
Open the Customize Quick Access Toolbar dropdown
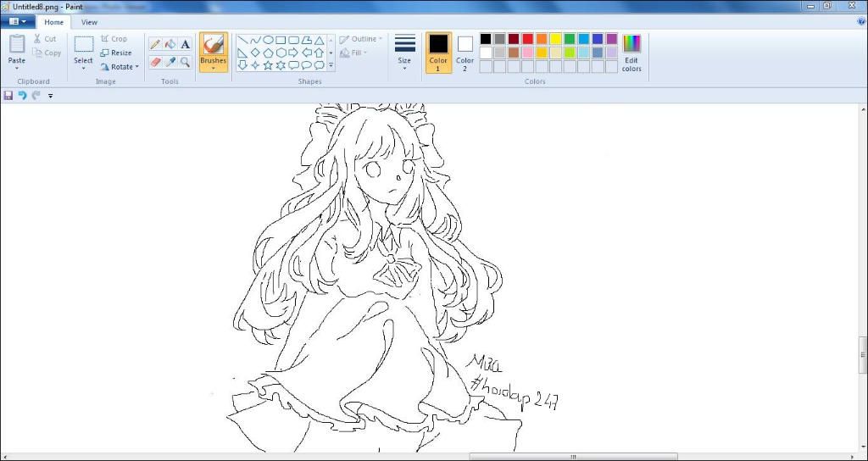click(50, 96)
